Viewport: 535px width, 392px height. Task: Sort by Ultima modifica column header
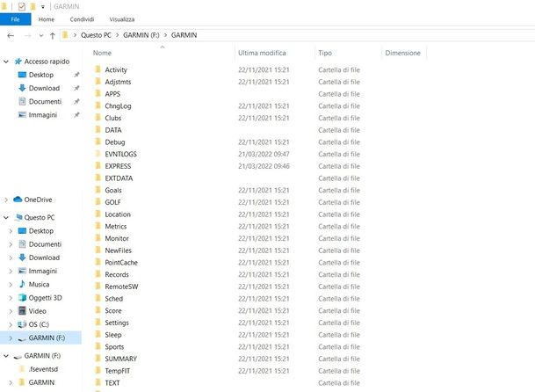(262, 53)
